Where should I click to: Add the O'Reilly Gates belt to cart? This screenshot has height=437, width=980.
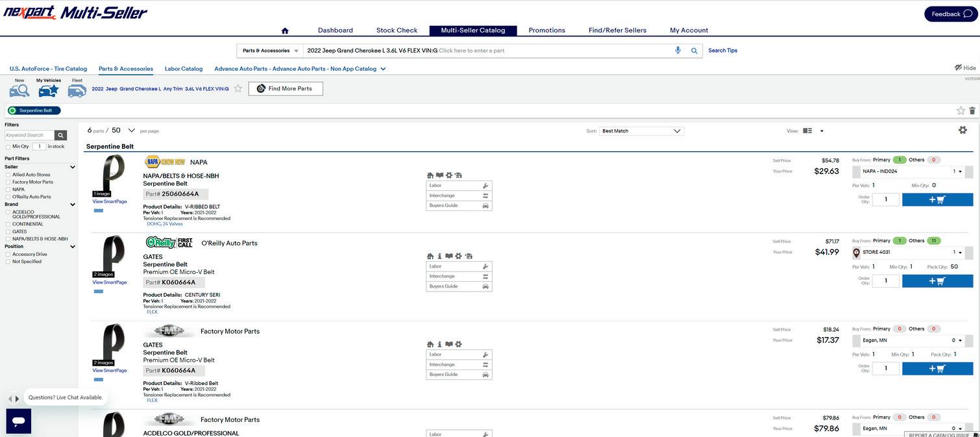937,281
